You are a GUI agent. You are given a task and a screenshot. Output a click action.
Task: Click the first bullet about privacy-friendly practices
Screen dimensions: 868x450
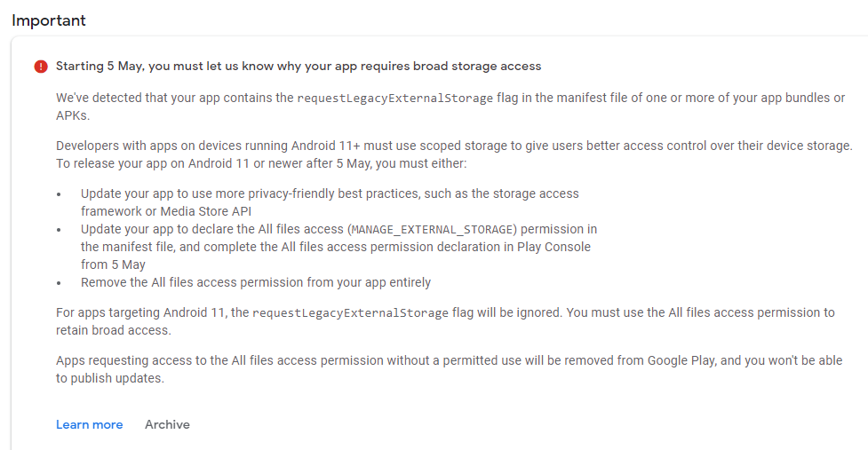point(330,202)
